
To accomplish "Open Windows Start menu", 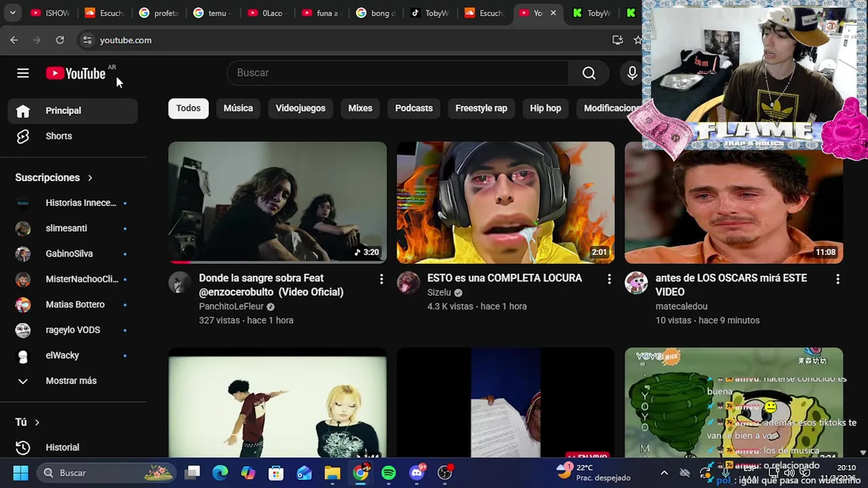I will 20,472.
